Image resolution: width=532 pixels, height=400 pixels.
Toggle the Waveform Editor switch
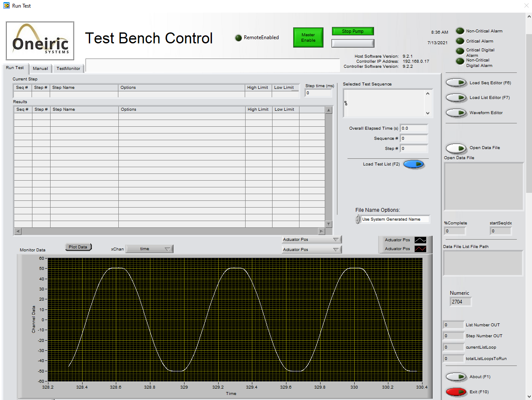coord(456,113)
